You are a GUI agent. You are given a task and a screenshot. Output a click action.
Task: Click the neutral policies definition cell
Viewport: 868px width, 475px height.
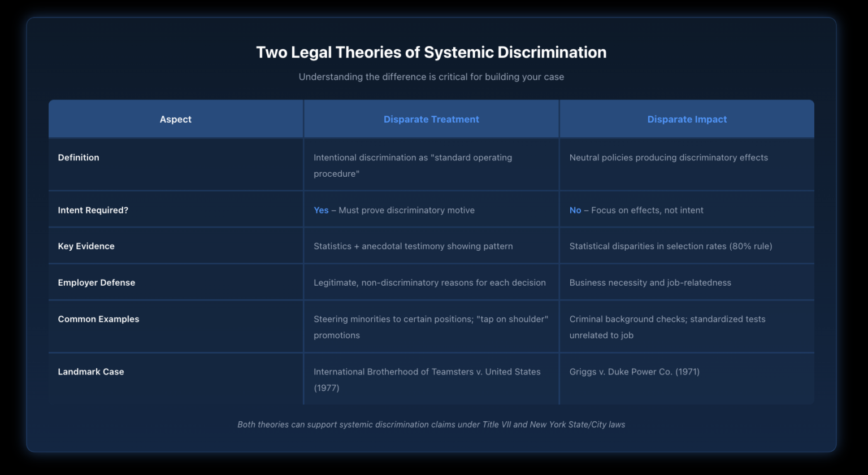tap(669, 158)
